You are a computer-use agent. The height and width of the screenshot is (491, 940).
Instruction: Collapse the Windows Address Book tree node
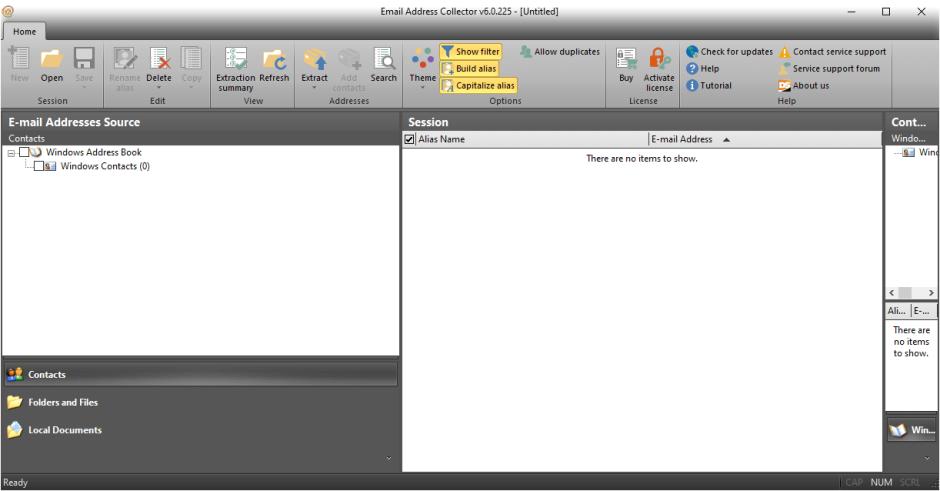[11, 153]
